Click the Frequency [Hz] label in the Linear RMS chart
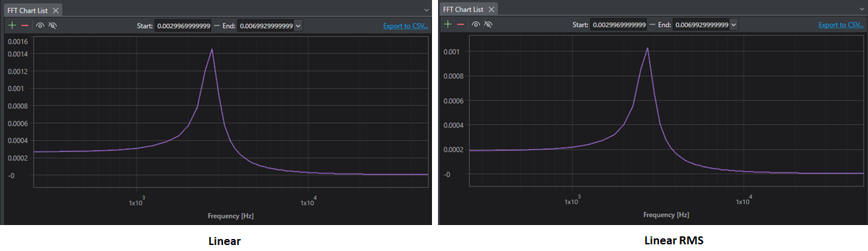The height and width of the screenshot is (251, 868). tap(666, 215)
